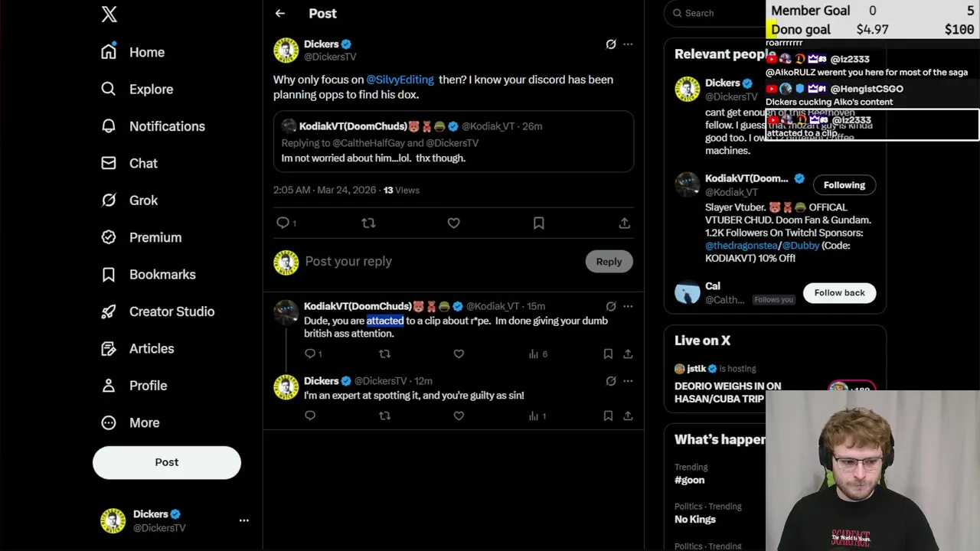This screenshot has width=980, height=551.
Task: View analytics on KodiakVT's reply
Action: (534, 354)
